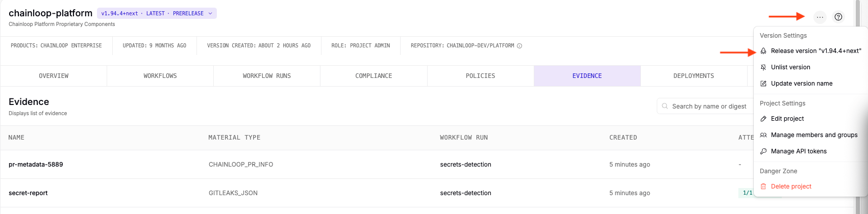Click the chainloop-platform project title

[x=51, y=13]
